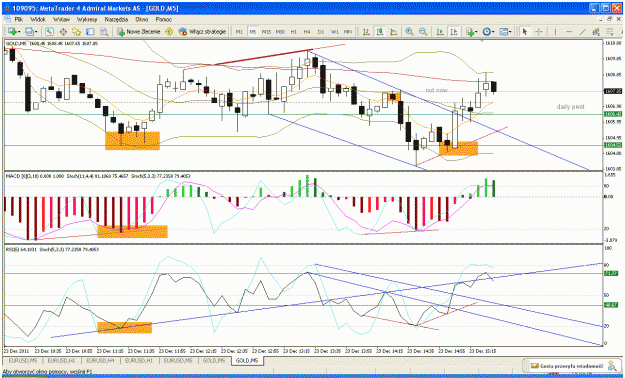Switch timeframe to M15

pos(266,32)
